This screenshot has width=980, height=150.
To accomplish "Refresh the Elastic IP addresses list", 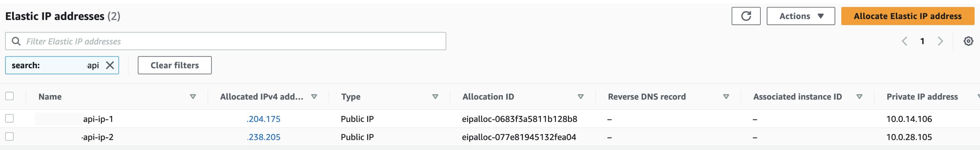I will 746,16.
